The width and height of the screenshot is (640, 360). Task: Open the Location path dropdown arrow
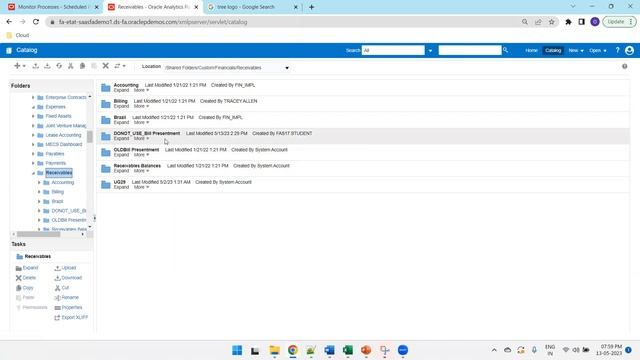(x=287, y=68)
